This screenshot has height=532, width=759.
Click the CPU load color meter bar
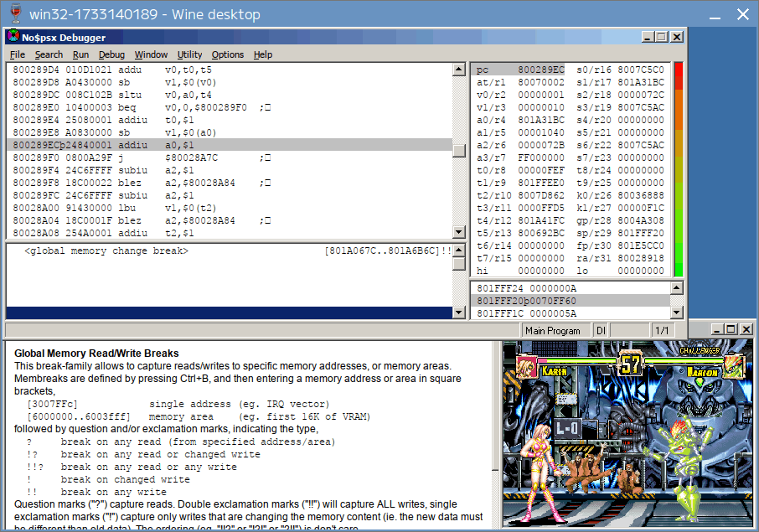pos(679,169)
